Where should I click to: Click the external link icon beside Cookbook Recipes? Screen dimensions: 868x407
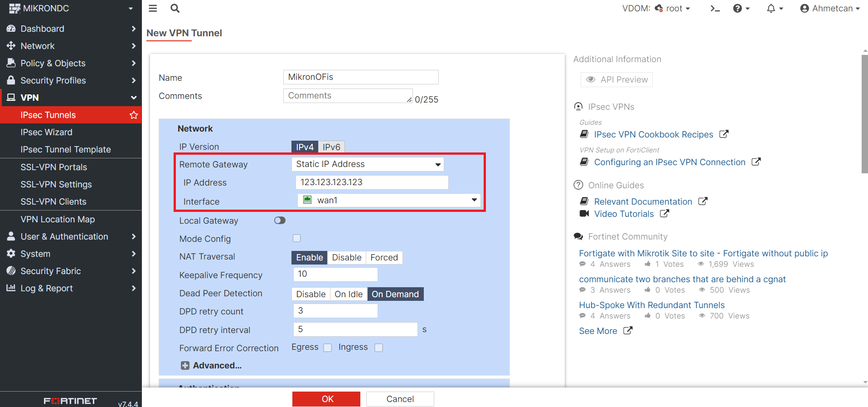(724, 134)
